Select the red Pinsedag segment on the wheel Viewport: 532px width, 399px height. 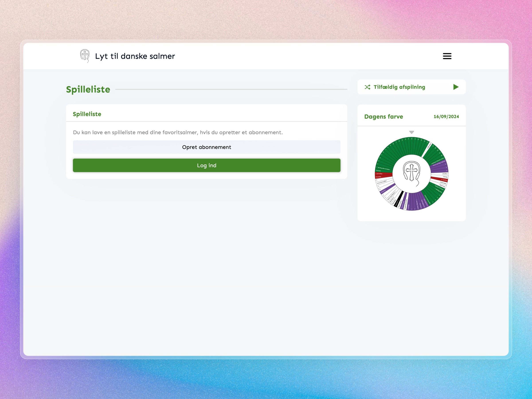coord(379,177)
